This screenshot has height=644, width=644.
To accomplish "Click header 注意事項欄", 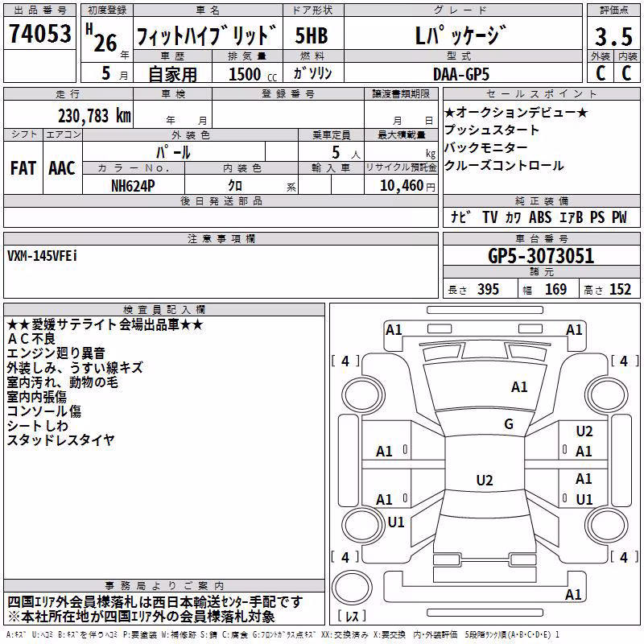I will [221, 238].
